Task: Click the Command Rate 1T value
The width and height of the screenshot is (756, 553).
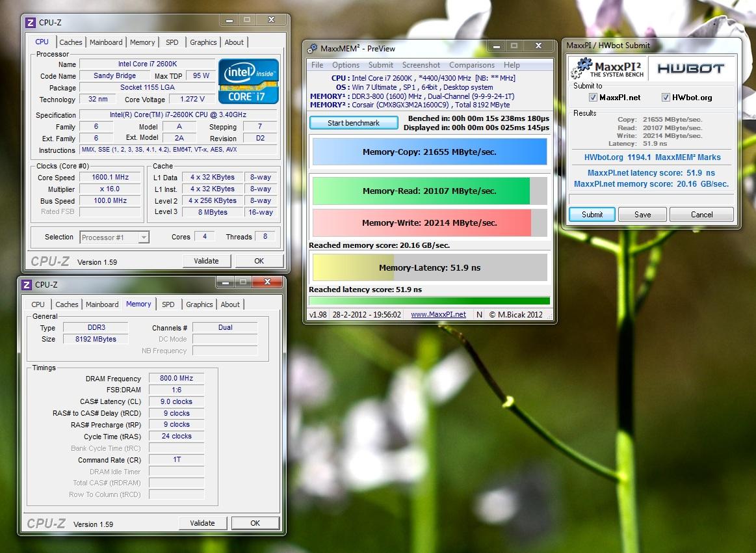Action: pos(176,460)
